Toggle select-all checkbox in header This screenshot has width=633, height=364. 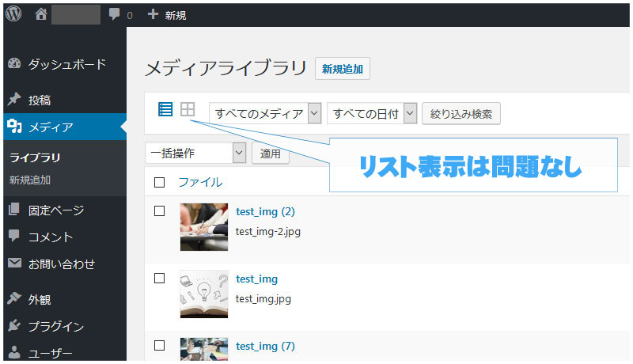point(160,183)
